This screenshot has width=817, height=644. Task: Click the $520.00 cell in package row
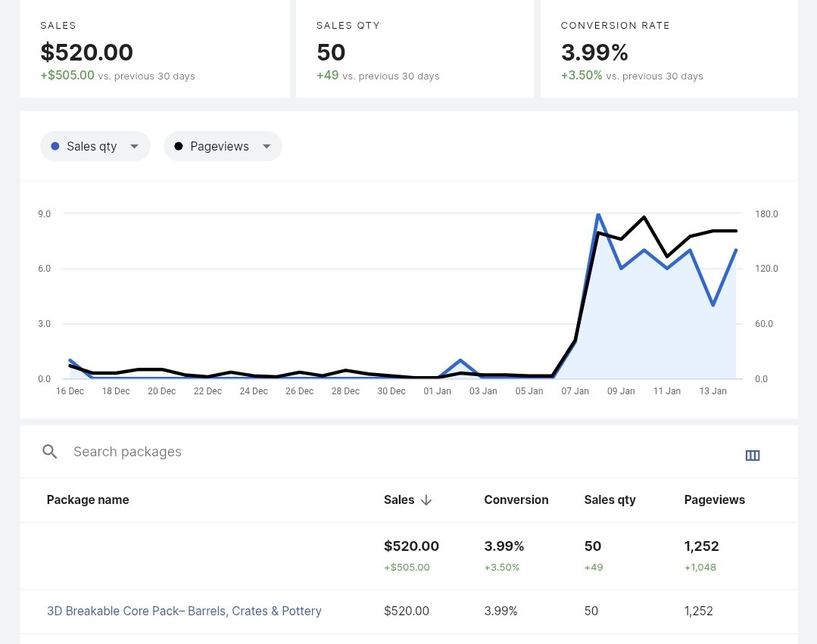(x=407, y=611)
